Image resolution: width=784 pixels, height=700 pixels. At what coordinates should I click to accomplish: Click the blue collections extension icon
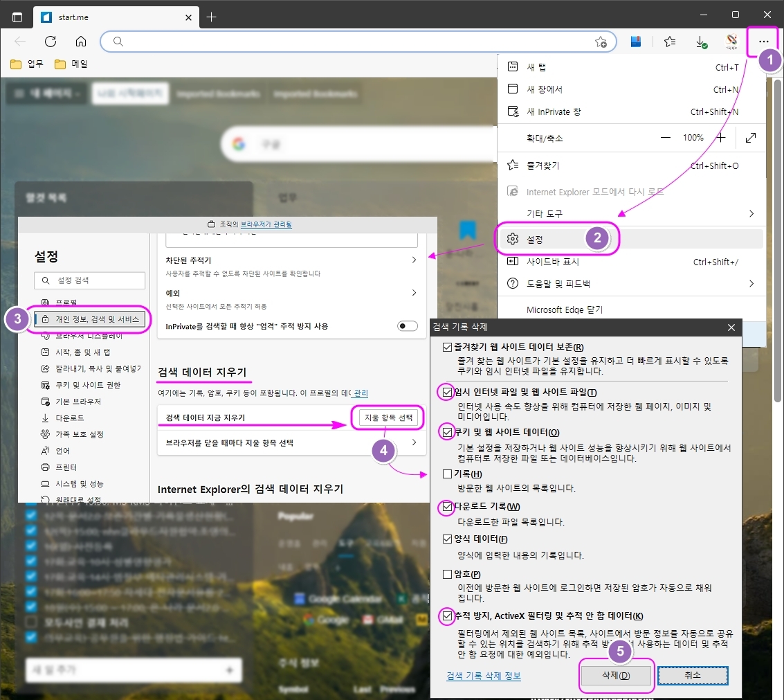point(636,42)
